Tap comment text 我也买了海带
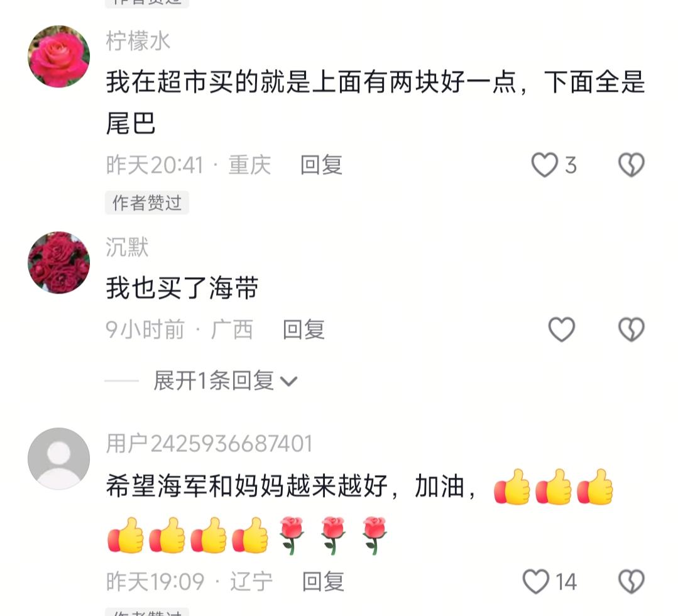Image resolution: width=678 pixels, height=616 pixels. (x=182, y=288)
